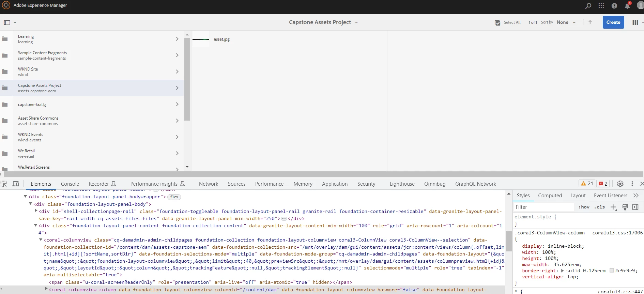Show more Styles pane tabs
The width and height of the screenshot is (644, 294).
(636, 195)
